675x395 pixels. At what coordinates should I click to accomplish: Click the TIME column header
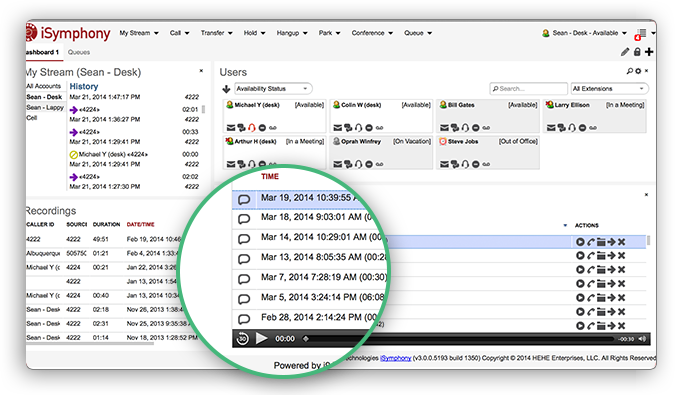pos(270,176)
